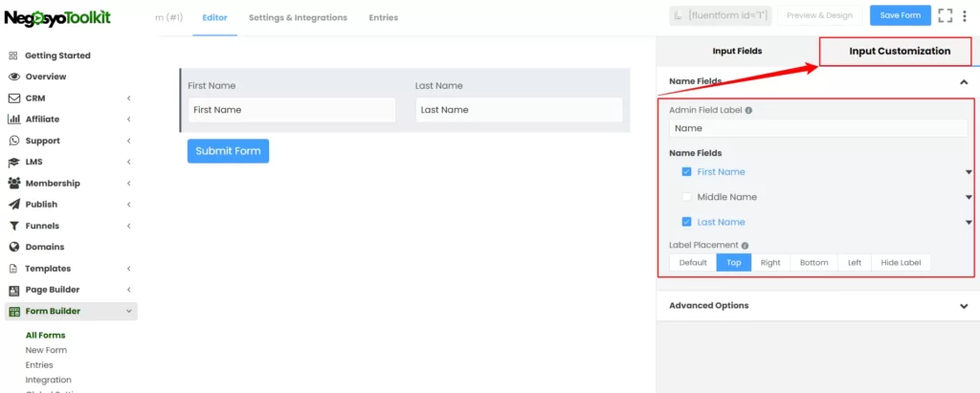This screenshot has height=393, width=980.
Task: Expand the CRM submenu chevron
Action: coord(129,98)
